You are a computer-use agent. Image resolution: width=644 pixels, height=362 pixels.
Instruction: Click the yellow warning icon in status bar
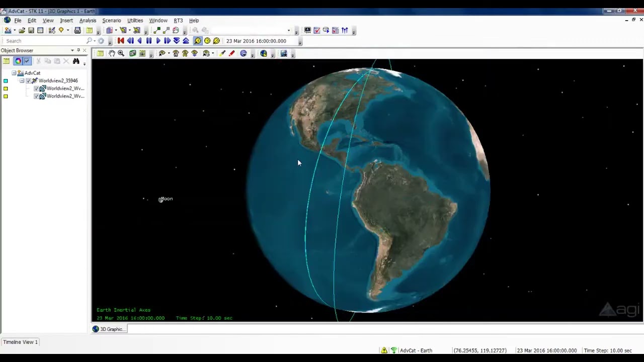pyautogui.click(x=384, y=350)
